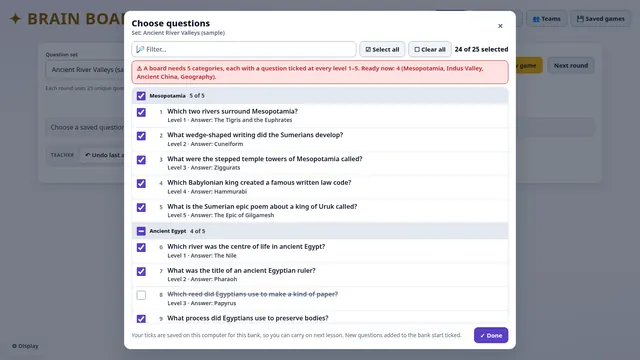Click 'Level 1 · Answer: The Nile' text
Screen dimensions: 640x360
click(x=202, y=256)
